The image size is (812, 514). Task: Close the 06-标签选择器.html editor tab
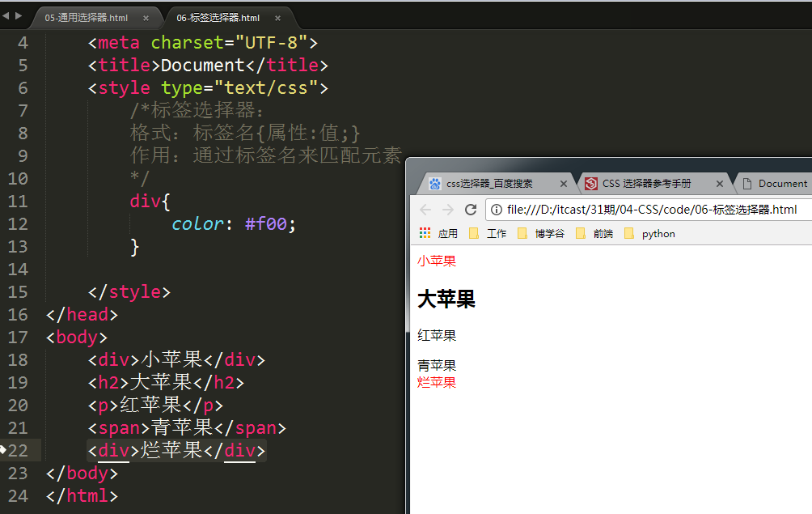click(x=277, y=18)
